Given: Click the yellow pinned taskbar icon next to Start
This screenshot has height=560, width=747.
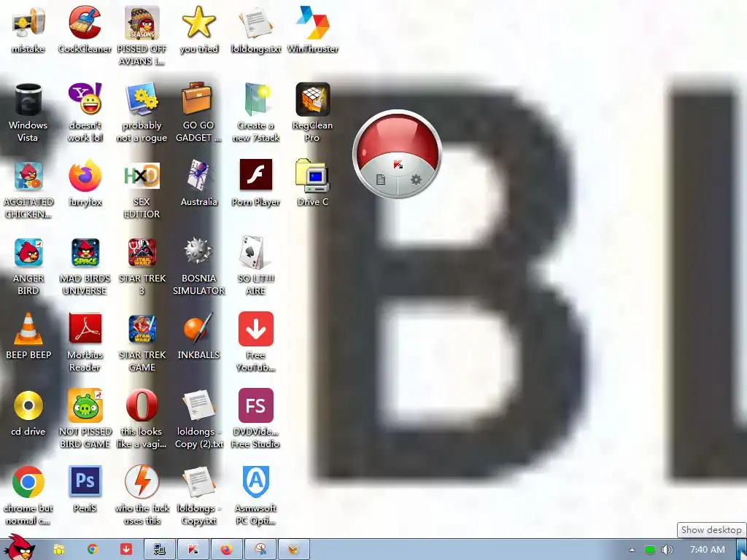Looking at the screenshot, I should tap(58, 550).
